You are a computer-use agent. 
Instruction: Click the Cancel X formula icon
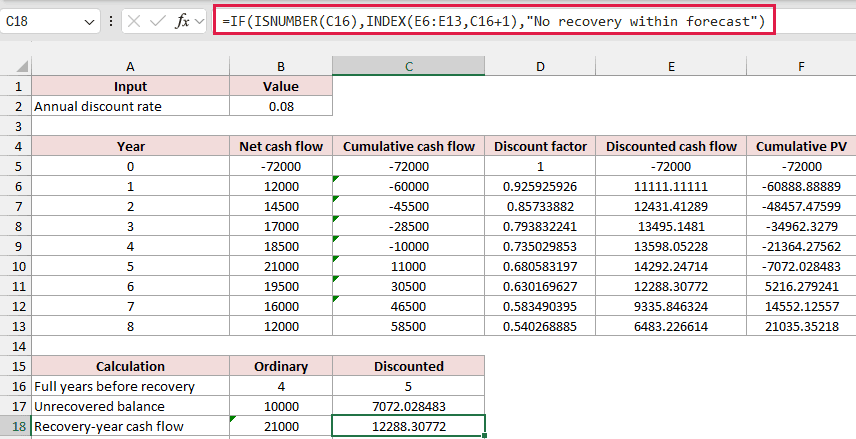[134, 21]
